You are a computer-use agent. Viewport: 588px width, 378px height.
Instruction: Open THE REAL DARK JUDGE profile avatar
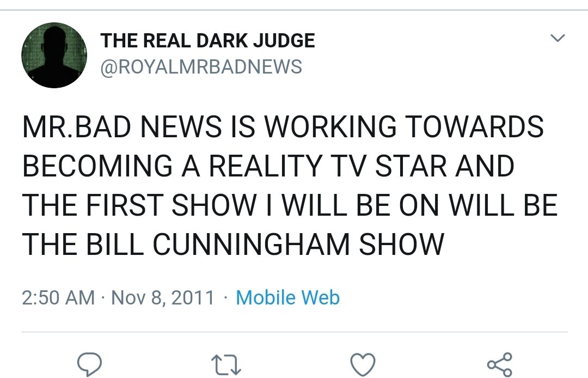pyautogui.click(x=54, y=55)
